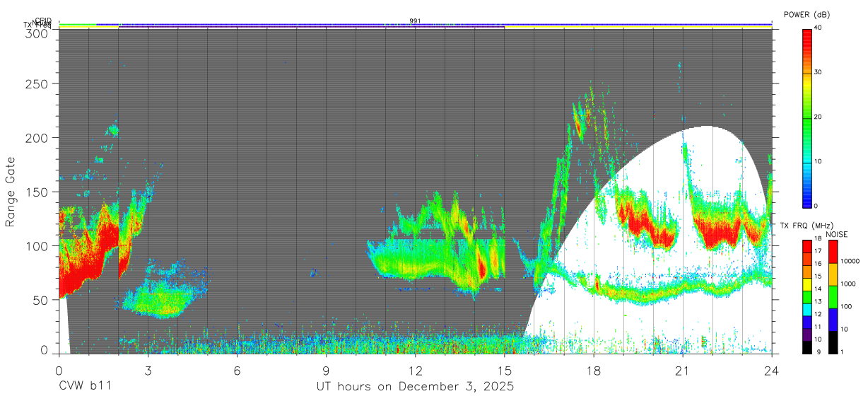Select the black 9 MHz block in TX FRQ legend
Screen dimensions: 868x401
[x=807, y=347]
